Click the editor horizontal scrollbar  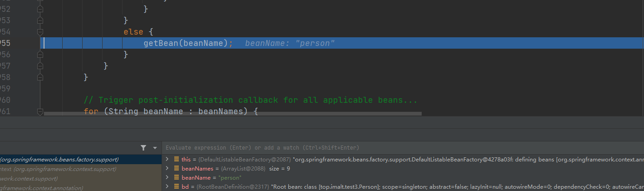(232, 114)
